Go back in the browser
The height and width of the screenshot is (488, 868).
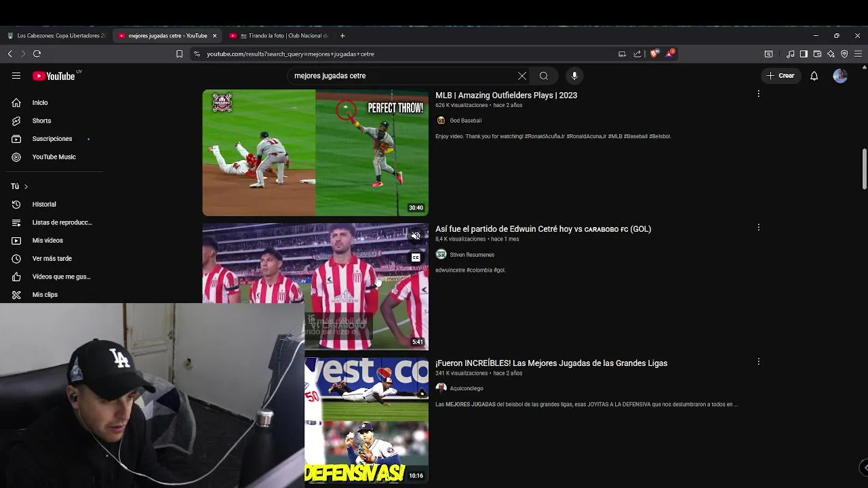click(x=10, y=54)
